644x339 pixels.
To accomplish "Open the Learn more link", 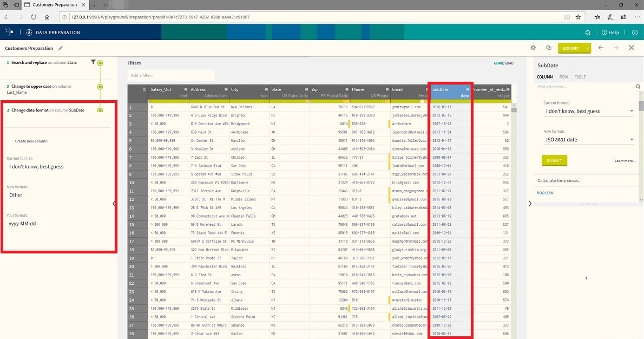I will point(625,161).
